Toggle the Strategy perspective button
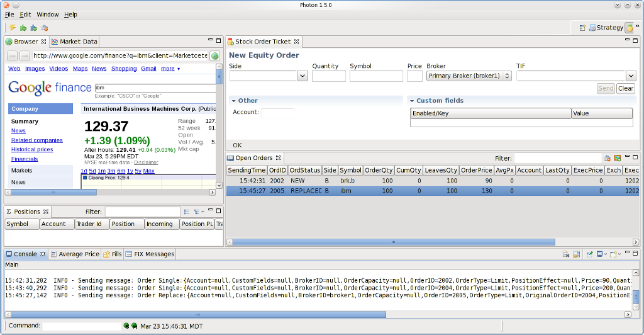 coord(606,28)
